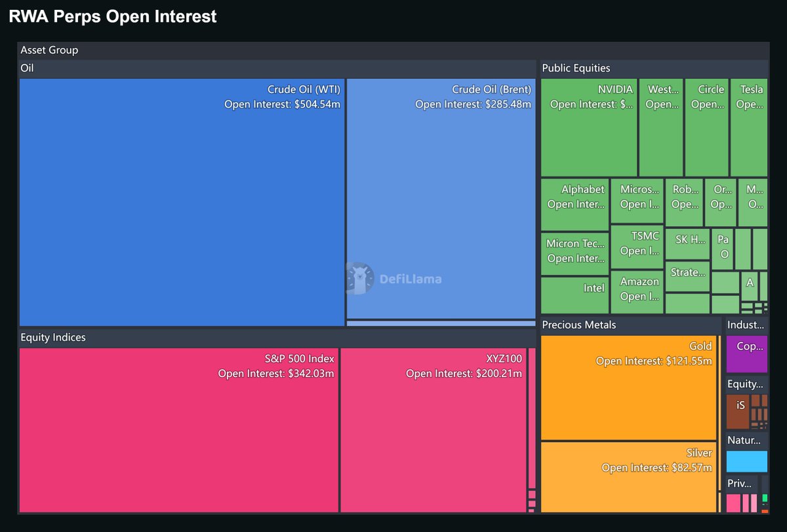Click the thin light-blue strip below Brent
This screenshot has height=532, width=787.
click(x=441, y=323)
